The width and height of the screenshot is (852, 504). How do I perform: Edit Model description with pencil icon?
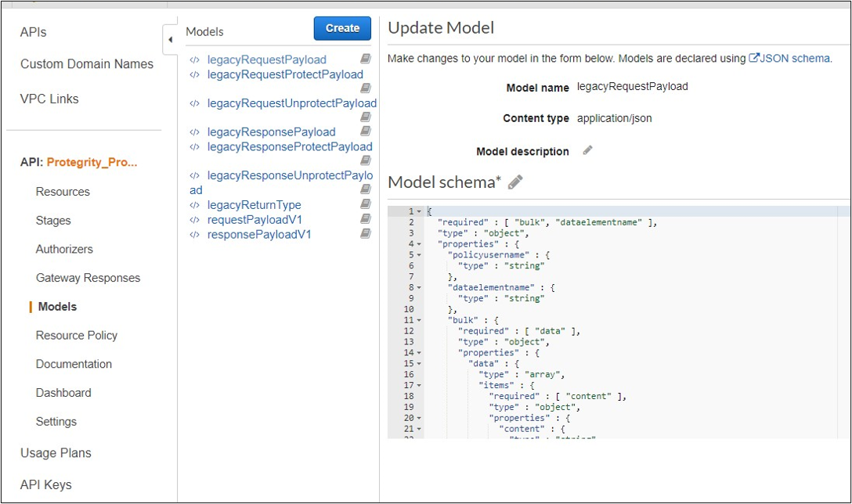[x=587, y=150]
